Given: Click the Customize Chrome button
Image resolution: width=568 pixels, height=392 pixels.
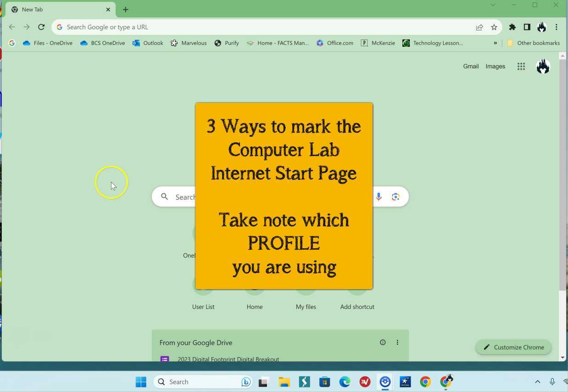Looking at the screenshot, I should [x=513, y=347].
